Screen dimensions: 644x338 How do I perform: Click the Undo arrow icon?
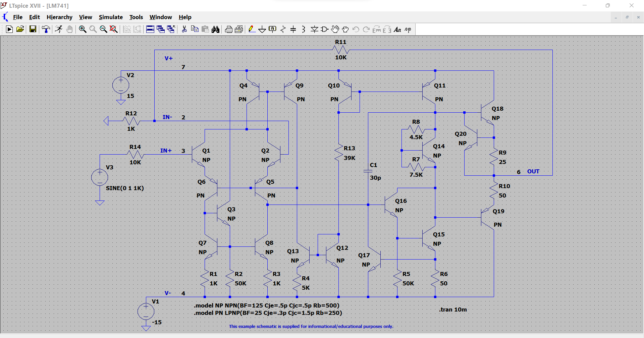356,30
